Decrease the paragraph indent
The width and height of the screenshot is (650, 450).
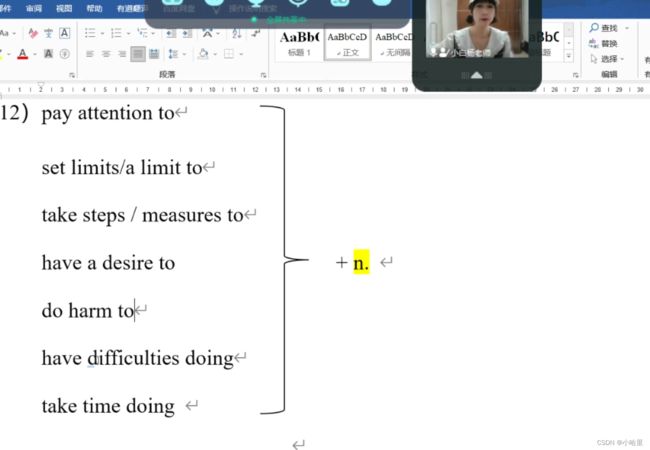point(171,33)
